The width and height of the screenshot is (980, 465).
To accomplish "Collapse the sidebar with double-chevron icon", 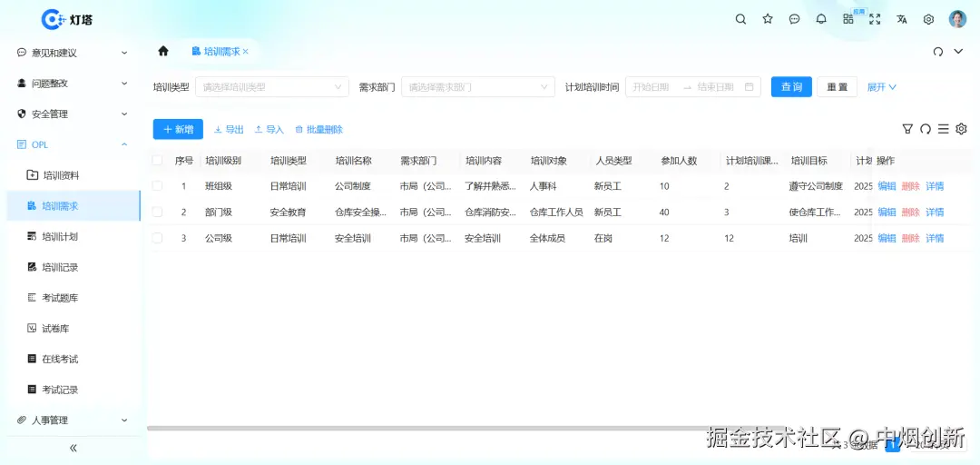I will [x=73, y=448].
